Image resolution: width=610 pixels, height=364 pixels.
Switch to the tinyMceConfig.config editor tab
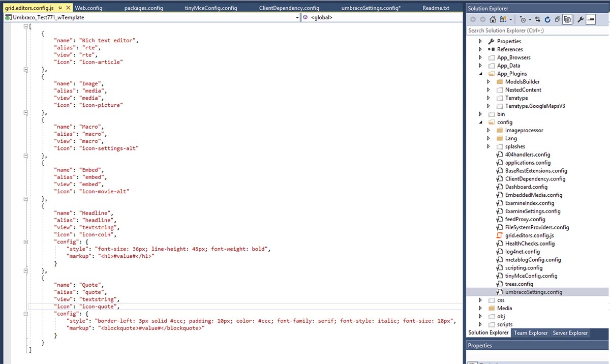point(211,8)
